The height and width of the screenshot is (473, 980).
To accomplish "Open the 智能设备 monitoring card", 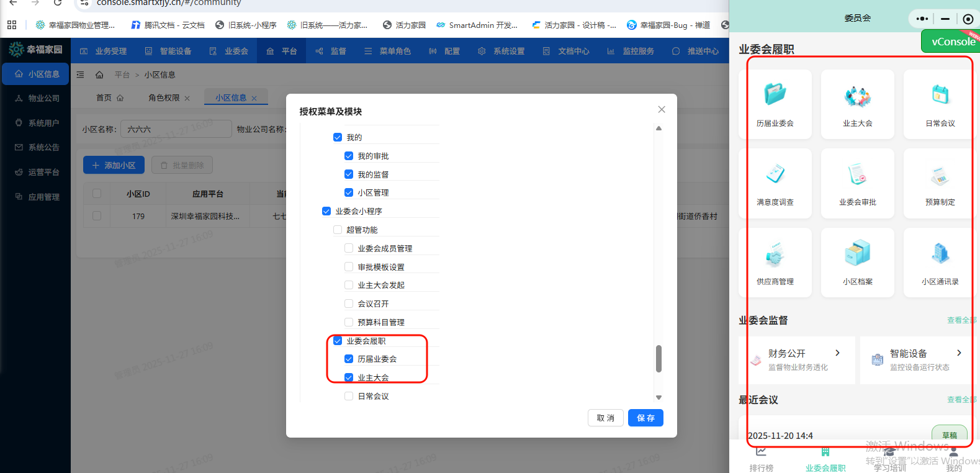I will [920, 360].
